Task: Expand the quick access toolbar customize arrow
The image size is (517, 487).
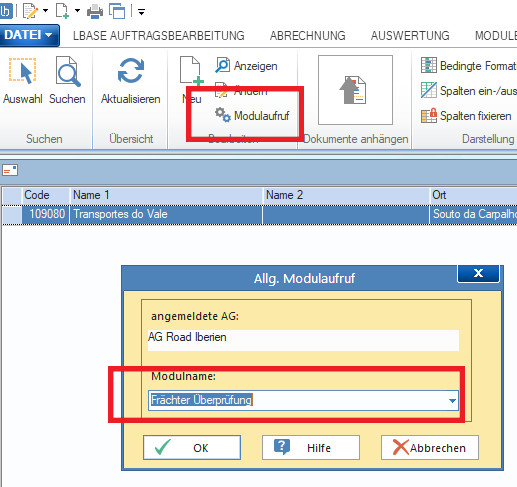Action: pyautogui.click(x=141, y=12)
